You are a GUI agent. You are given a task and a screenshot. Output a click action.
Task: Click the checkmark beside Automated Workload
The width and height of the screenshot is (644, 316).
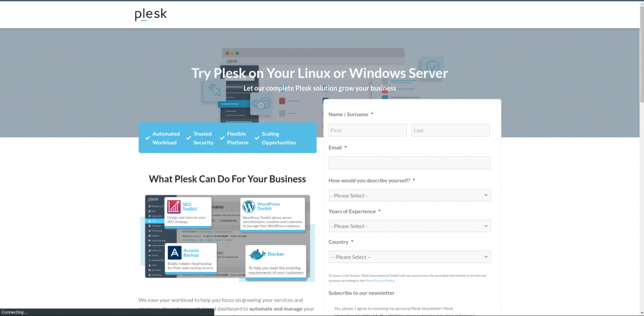[x=147, y=138]
